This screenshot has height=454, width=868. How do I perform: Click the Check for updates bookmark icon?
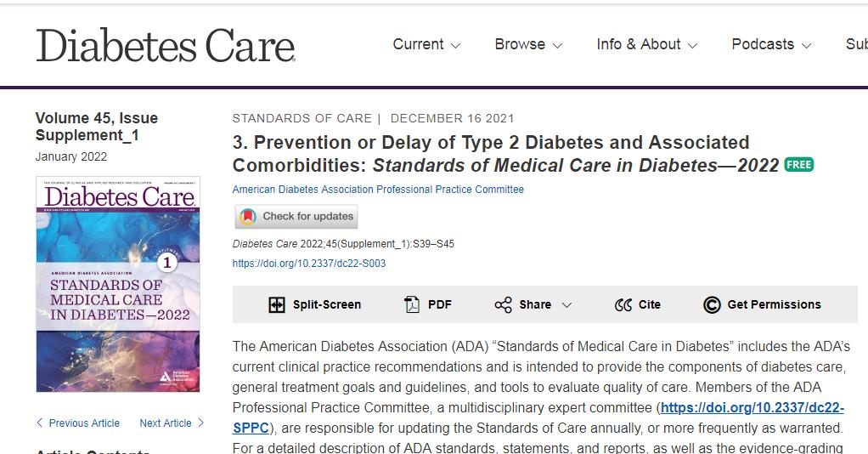[248, 217]
